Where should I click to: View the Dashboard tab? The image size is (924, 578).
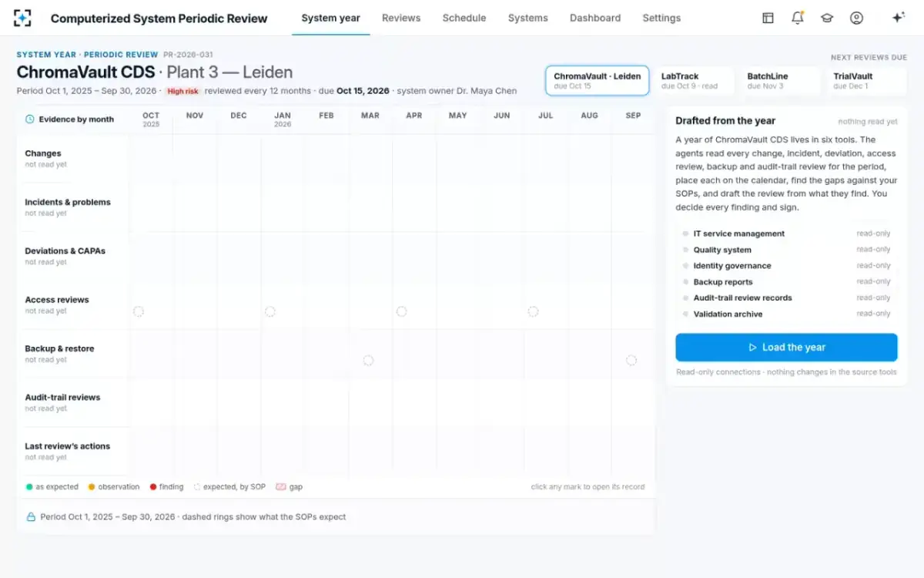595,18
